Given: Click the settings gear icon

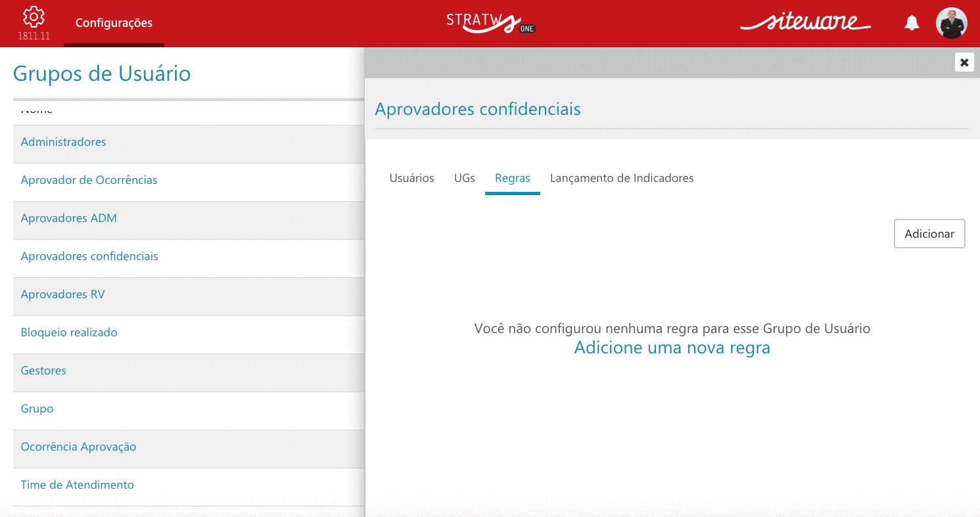Looking at the screenshot, I should pos(34,16).
